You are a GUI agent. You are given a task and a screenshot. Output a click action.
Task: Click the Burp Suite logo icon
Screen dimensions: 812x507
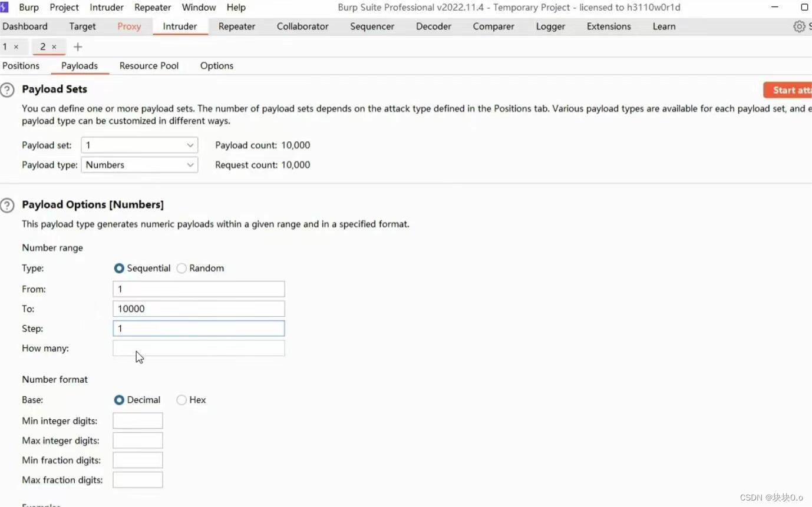pyautogui.click(x=4, y=7)
